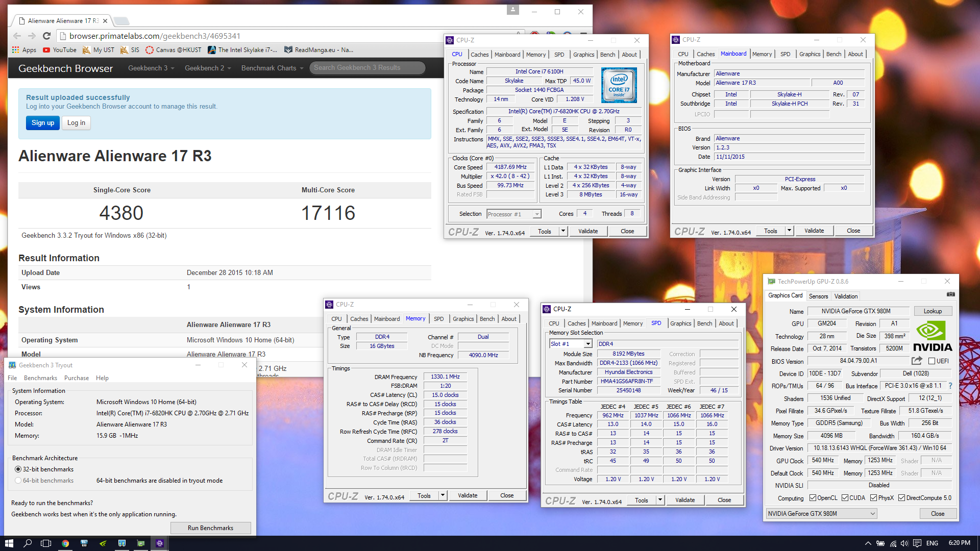
Task: Save GPU BIOS via share icon
Action: click(x=917, y=361)
